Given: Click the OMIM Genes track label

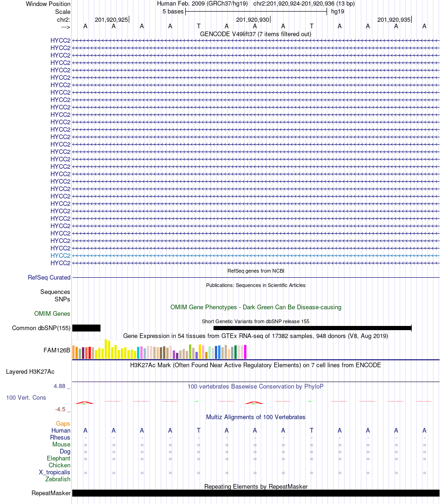Looking at the screenshot, I should point(52,313).
